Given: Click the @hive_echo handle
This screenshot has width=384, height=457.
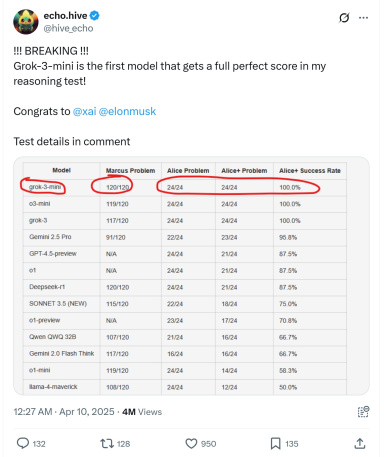Looking at the screenshot, I should point(68,28).
